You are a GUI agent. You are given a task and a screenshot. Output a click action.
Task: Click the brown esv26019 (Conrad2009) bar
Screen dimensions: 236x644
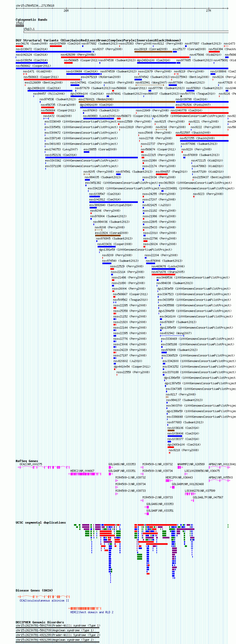click(x=153, y=52)
